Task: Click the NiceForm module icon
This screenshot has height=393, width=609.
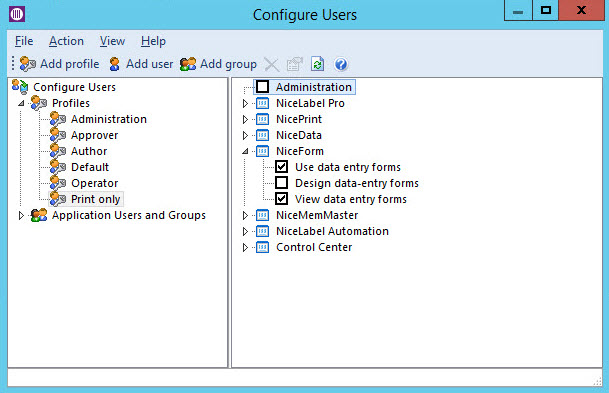Action: 263,151
